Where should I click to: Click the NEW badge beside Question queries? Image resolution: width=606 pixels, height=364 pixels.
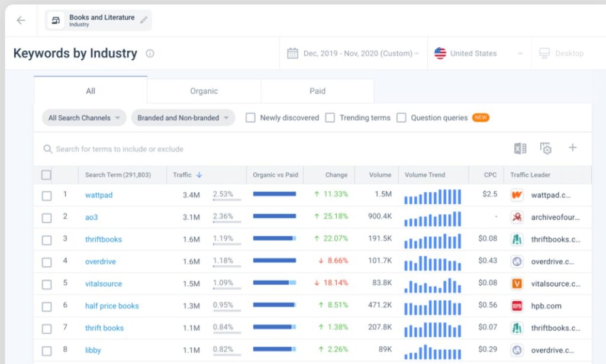pyautogui.click(x=481, y=117)
